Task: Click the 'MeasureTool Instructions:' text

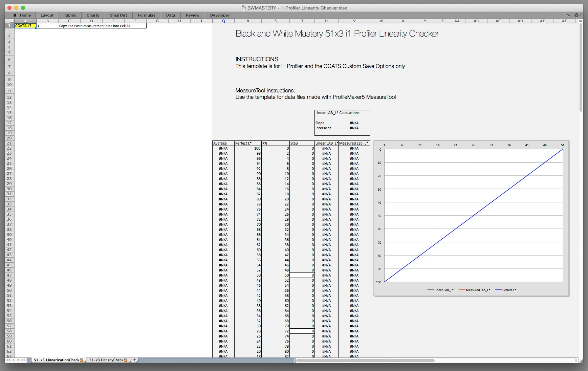Action: point(265,91)
